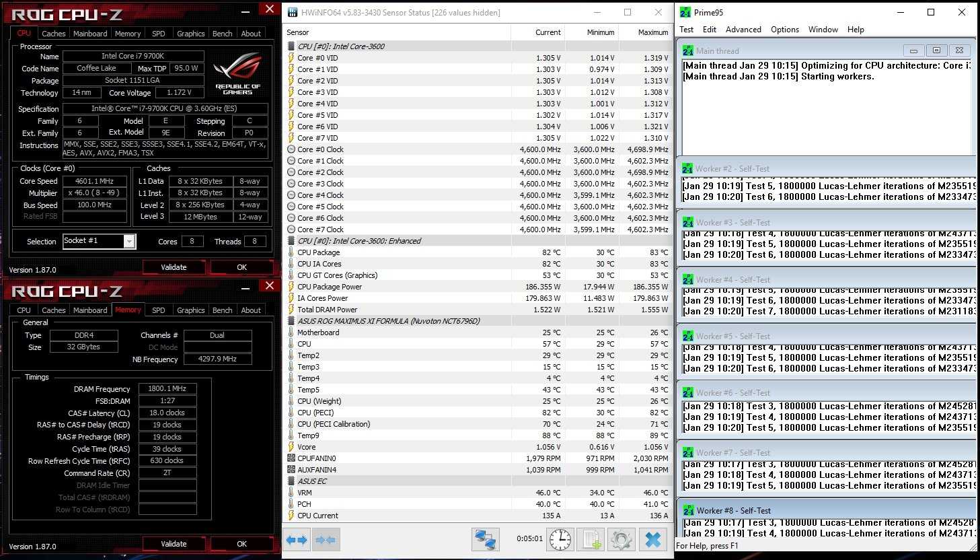Start logging with the sheet plus icon
Viewport: 980px width, 560px height.
pos(591,540)
